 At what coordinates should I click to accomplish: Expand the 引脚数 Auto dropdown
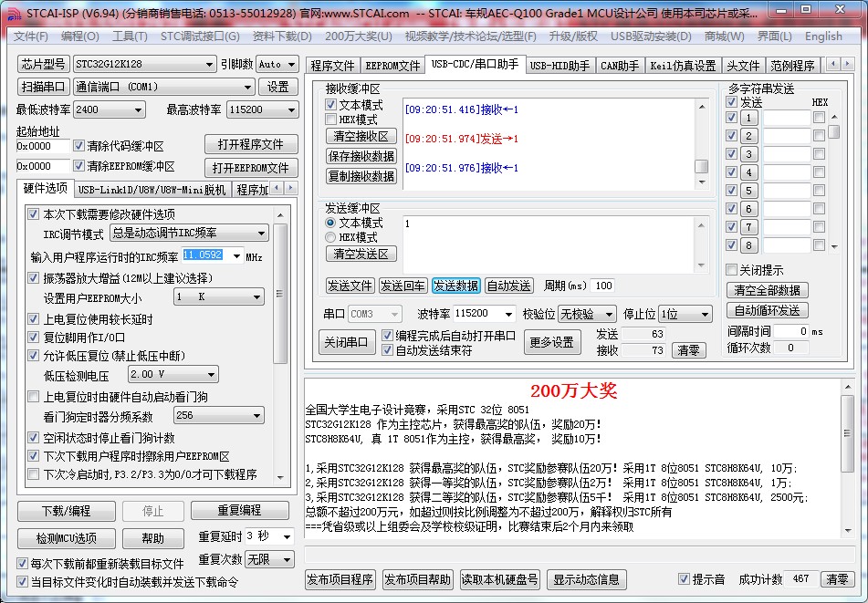click(292, 64)
